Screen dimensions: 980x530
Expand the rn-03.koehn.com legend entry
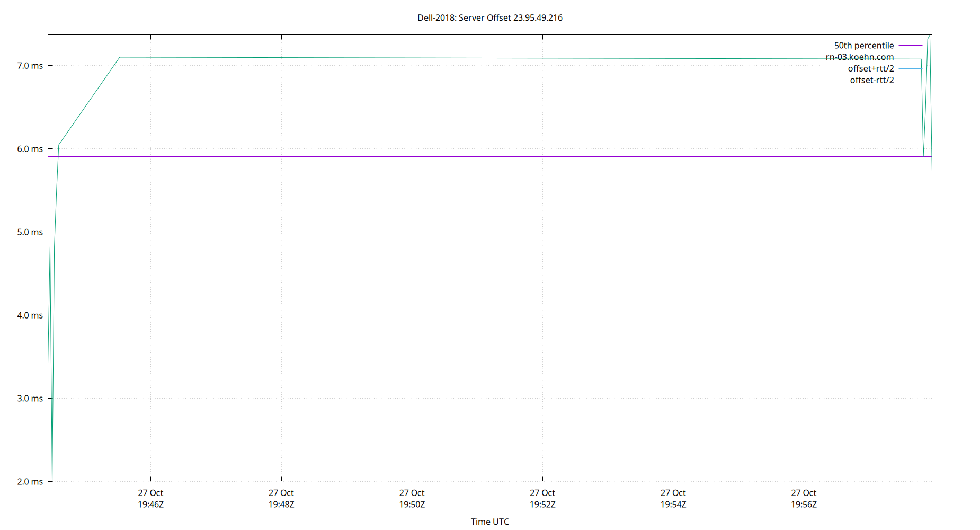(x=859, y=57)
